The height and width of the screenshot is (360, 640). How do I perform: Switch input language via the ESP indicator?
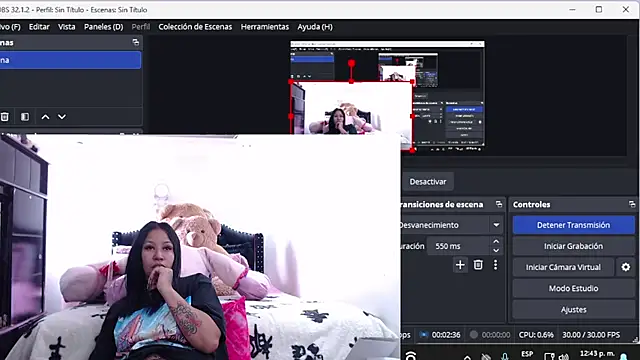(x=527, y=354)
